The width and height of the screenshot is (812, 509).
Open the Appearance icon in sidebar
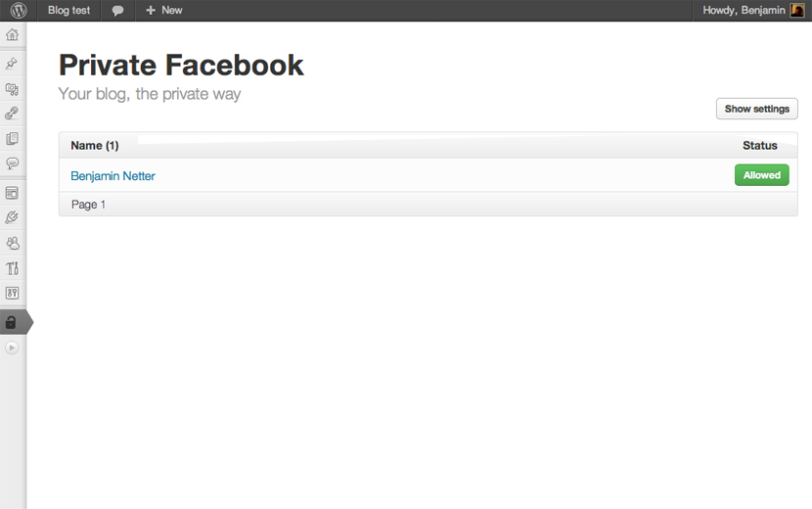click(12, 193)
